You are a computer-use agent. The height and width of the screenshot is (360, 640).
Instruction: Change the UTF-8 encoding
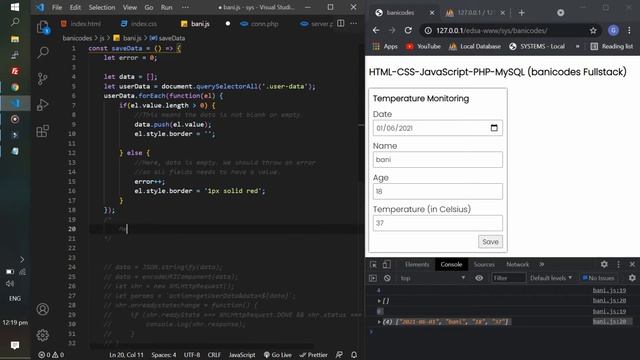pos(192,355)
